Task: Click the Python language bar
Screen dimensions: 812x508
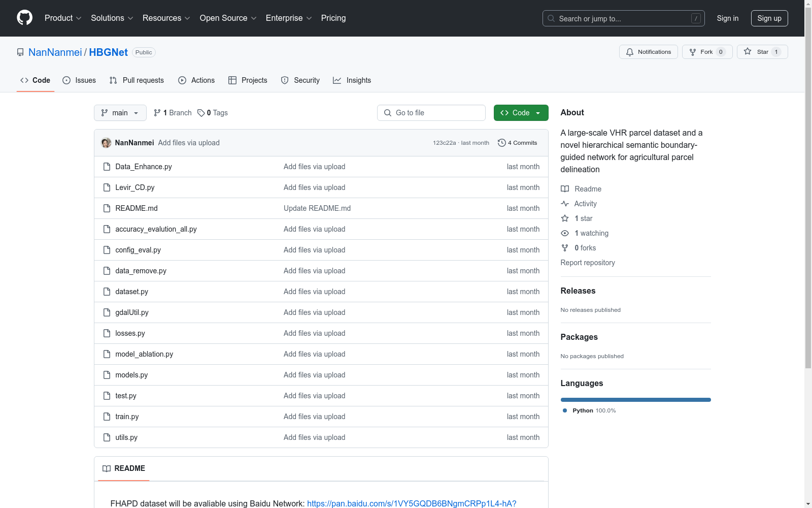Action: pyautogui.click(x=635, y=400)
